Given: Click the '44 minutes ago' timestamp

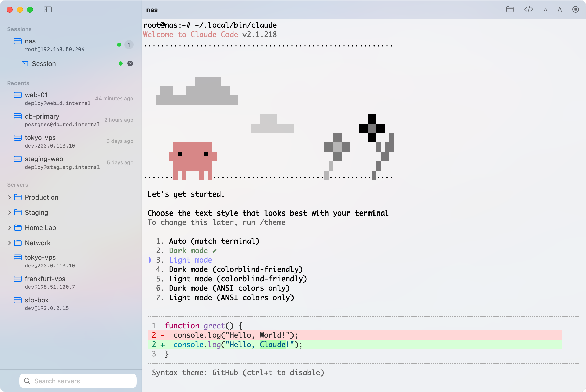Looking at the screenshot, I should pyautogui.click(x=114, y=99).
